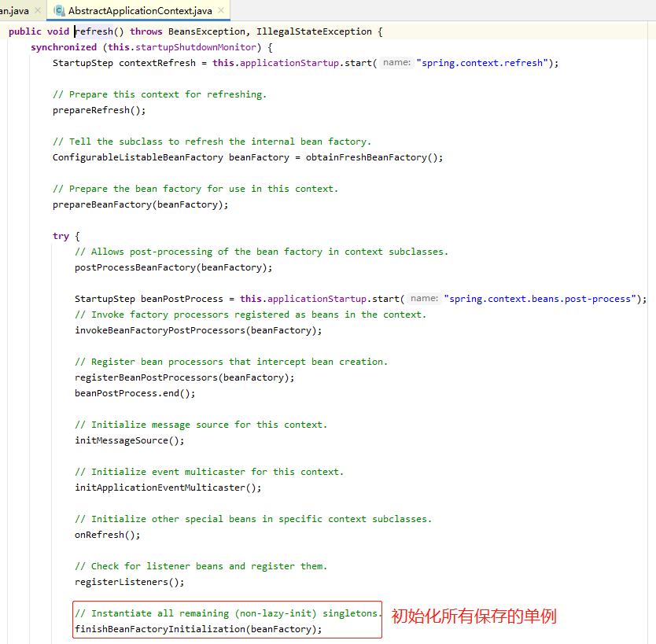The width and height of the screenshot is (656, 644).
Task: Click the ConfigurableListableBeanFactory type name
Action: [x=138, y=157]
